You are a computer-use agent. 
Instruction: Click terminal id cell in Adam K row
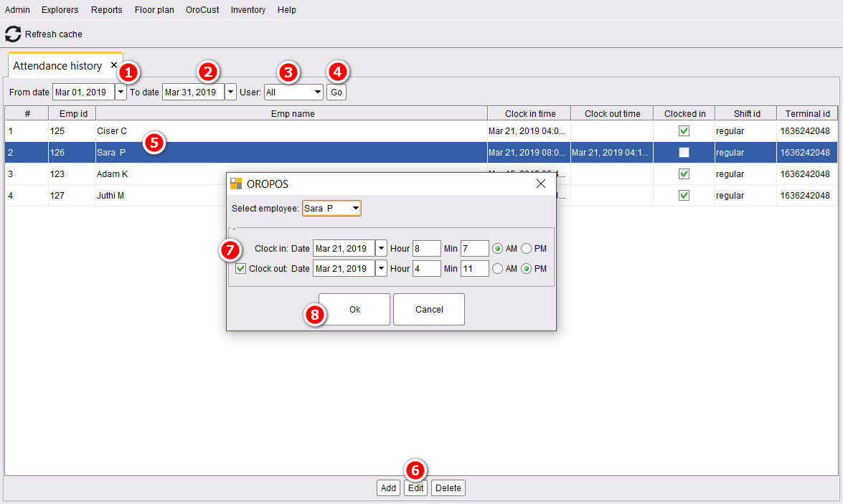tap(808, 174)
